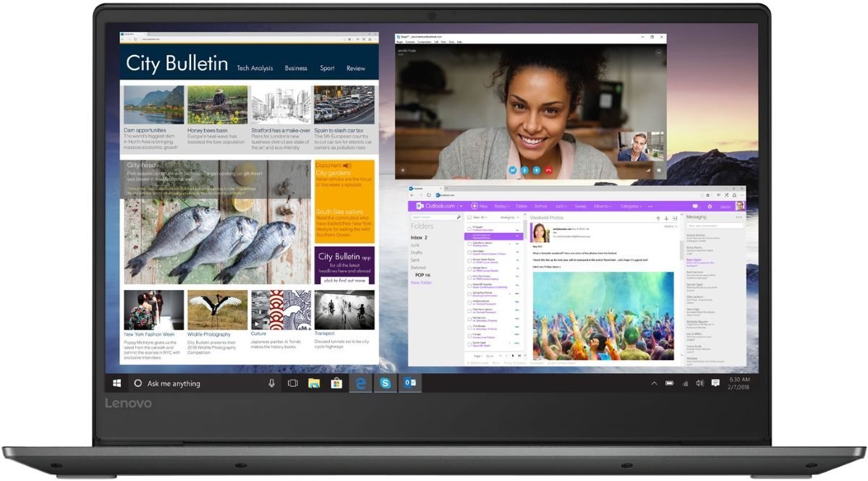Open the Tech Analysis tab on City Bulletin
The height and width of the screenshot is (481, 868).
click(x=255, y=68)
